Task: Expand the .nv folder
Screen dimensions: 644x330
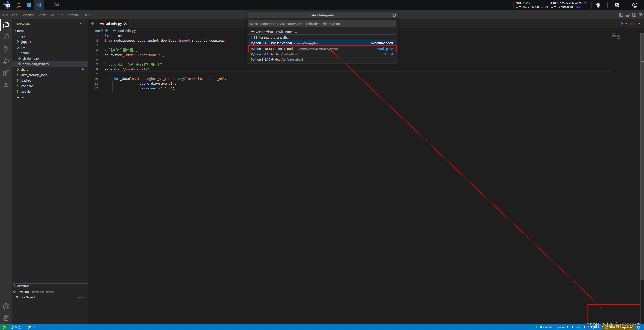Action: pyautogui.click(x=50, y=47)
